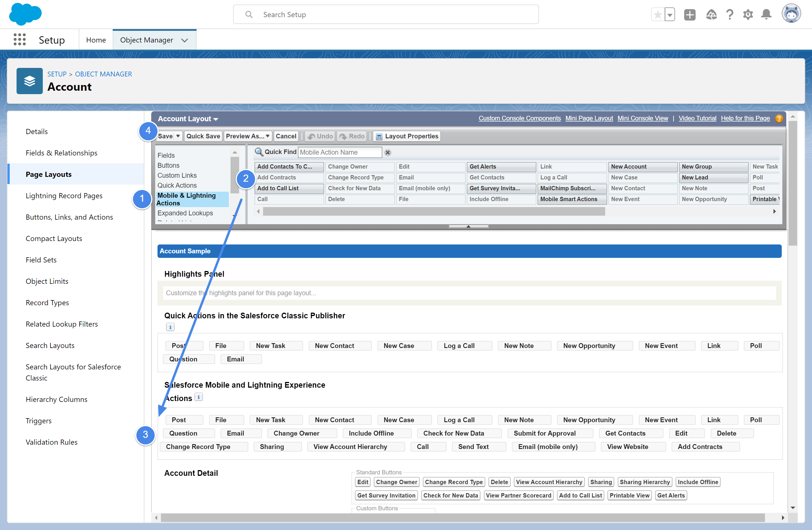Image resolution: width=812 pixels, height=530 pixels.
Task: Select Quick Actions palette category
Action: tap(177, 185)
